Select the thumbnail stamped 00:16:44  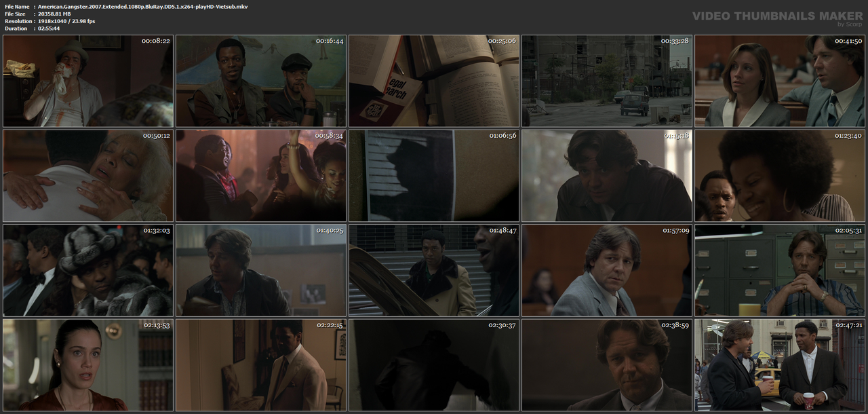coord(261,81)
